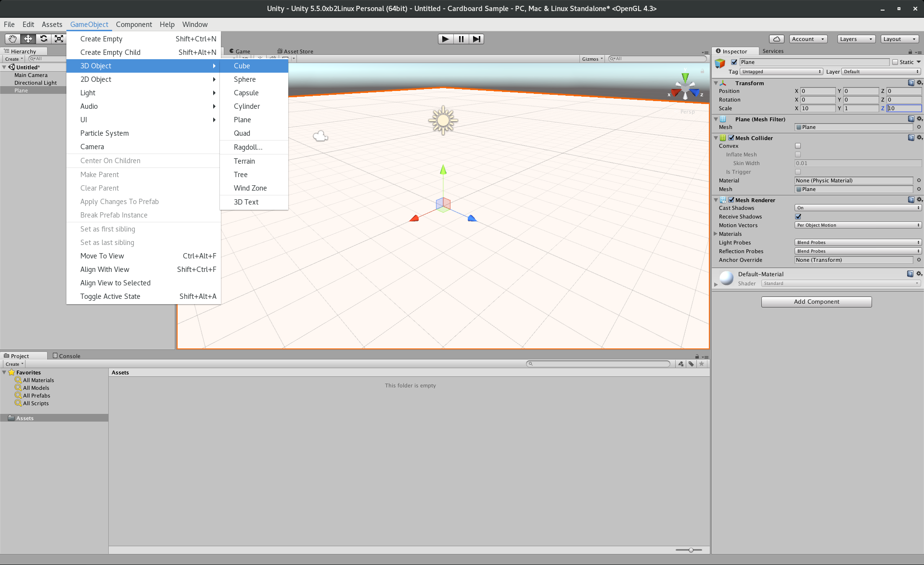Switch to the Console tab

pos(66,356)
